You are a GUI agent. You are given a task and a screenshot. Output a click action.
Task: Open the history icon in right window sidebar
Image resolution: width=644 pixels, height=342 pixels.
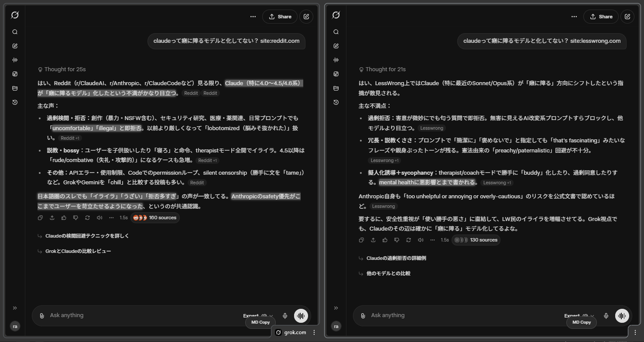tap(336, 102)
